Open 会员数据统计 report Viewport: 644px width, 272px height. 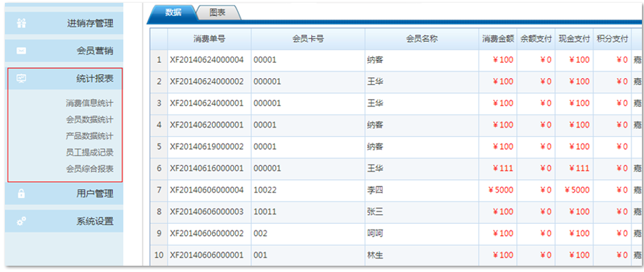[x=89, y=119]
